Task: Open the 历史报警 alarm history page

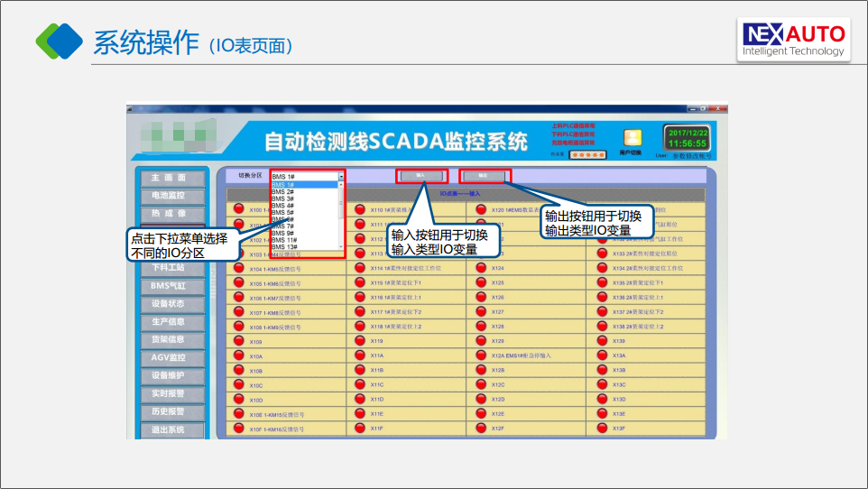Action: pos(172,411)
